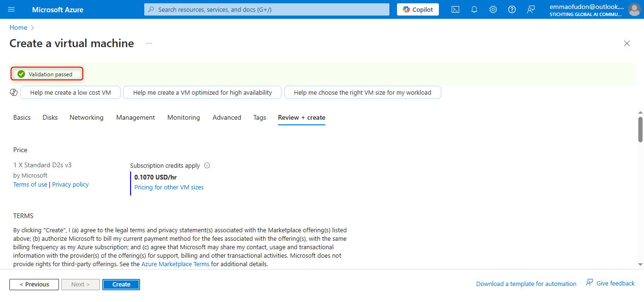Image resolution: width=644 pixels, height=302 pixels.
Task: Open portal settings gear
Action: coord(493,9)
